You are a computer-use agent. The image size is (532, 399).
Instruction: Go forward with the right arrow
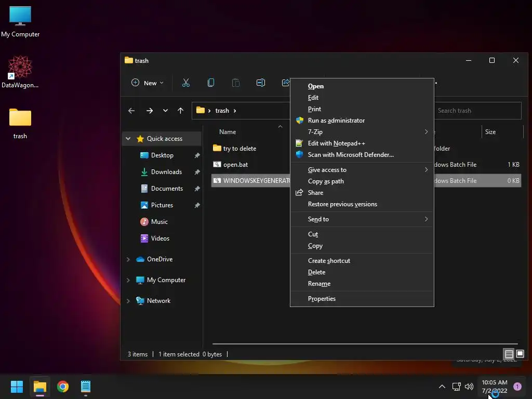click(x=149, y=111)
